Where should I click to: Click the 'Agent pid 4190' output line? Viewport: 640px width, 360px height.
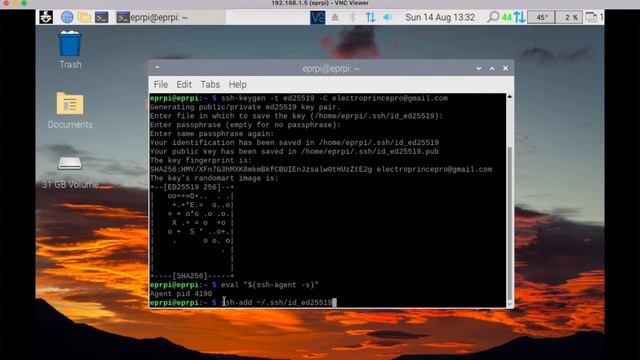click(181, 294)
